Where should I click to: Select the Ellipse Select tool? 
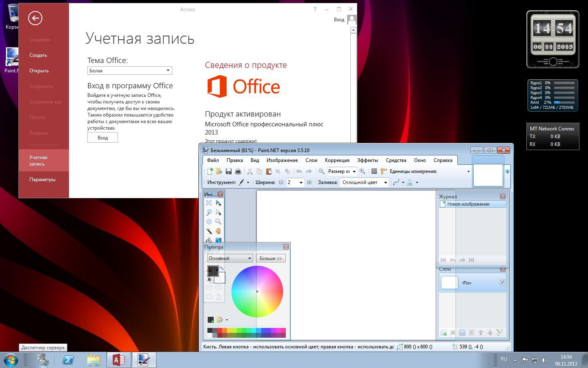pyautogui.click(x=209, y=222)
